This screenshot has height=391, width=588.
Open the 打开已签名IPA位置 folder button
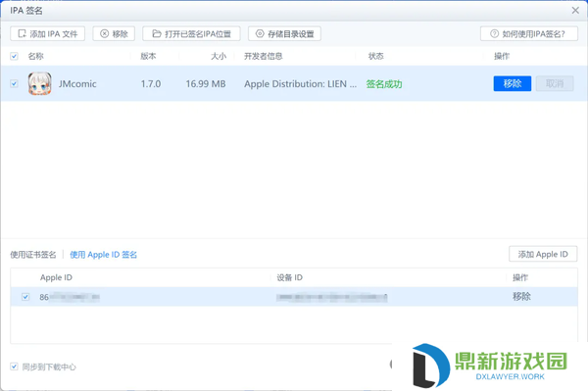click(191, 33)
